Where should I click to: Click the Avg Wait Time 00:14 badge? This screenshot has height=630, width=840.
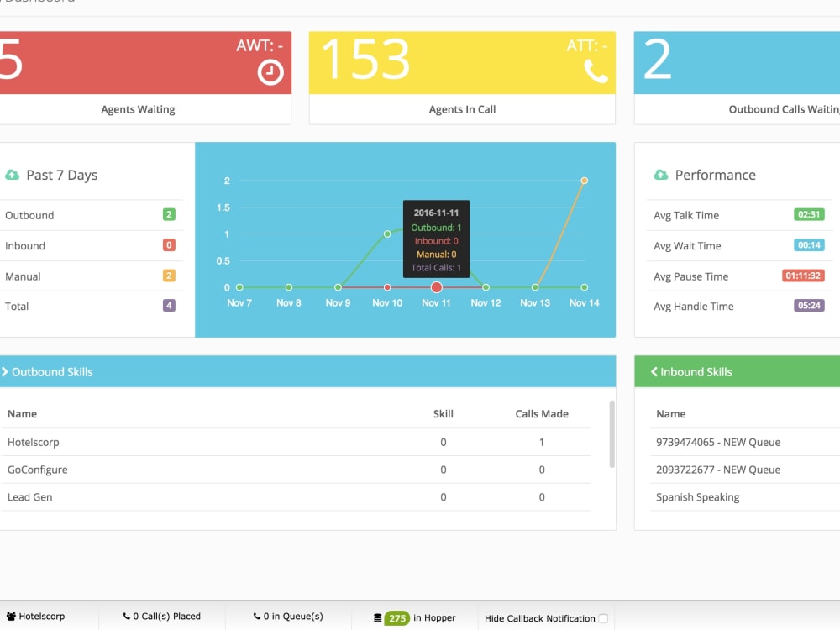809,244
